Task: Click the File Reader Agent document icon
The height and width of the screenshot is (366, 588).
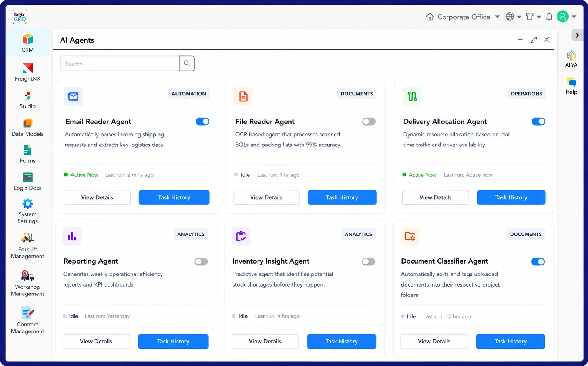Action: tap(243, 96)
